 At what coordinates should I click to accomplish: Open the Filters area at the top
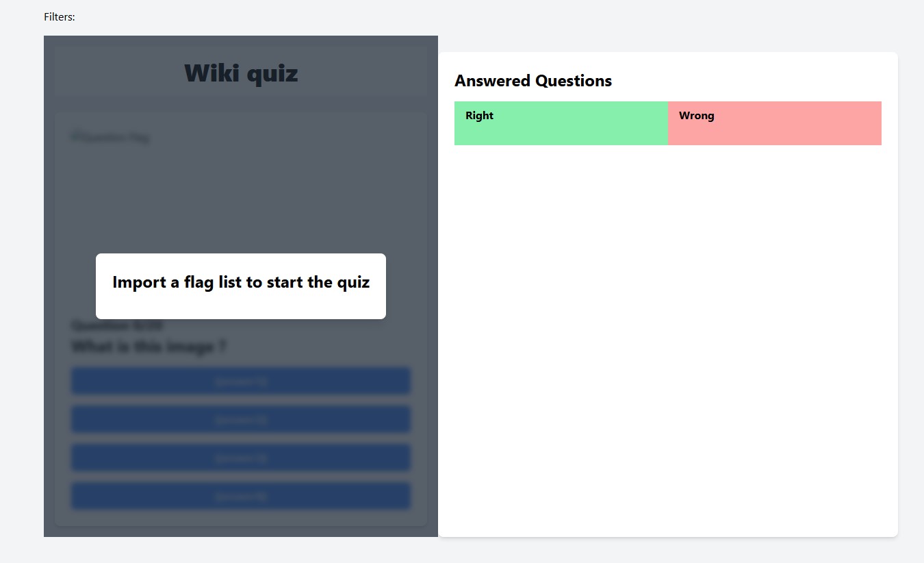point(59,16)
